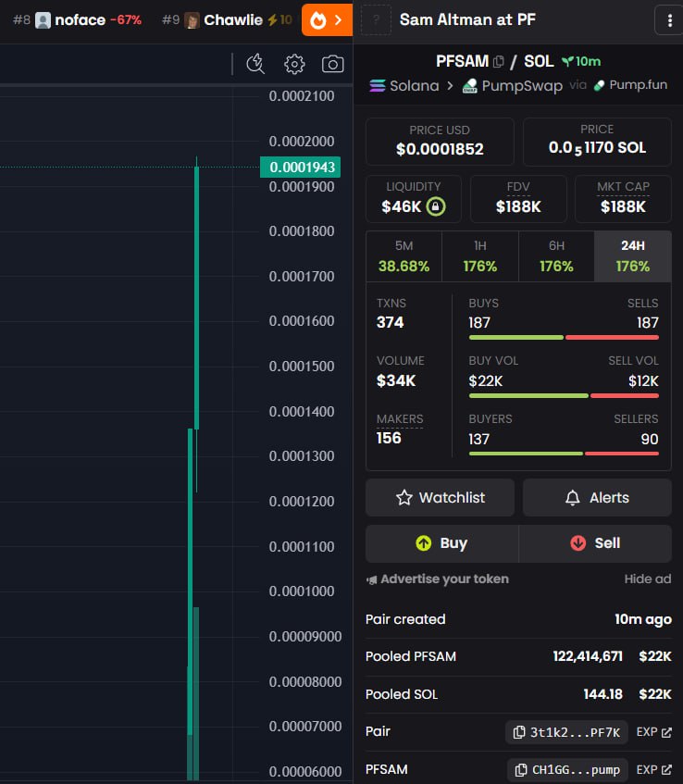Open trending token #8 noface
683x784 pixels.
pyautogui.click(x=78, y=20)
